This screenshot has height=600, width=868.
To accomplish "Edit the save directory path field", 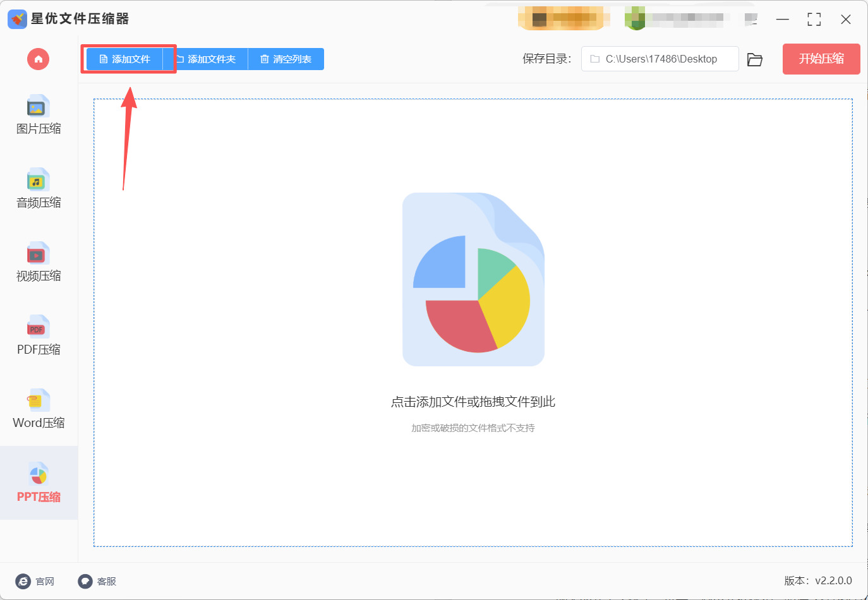I will [x=660, y=59].
